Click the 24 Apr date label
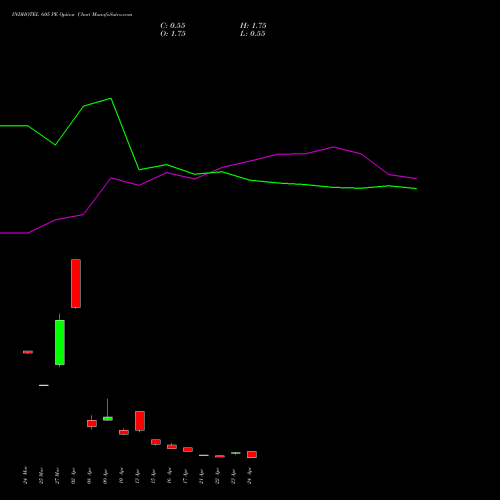500x500 pixels. coord(249,476)
